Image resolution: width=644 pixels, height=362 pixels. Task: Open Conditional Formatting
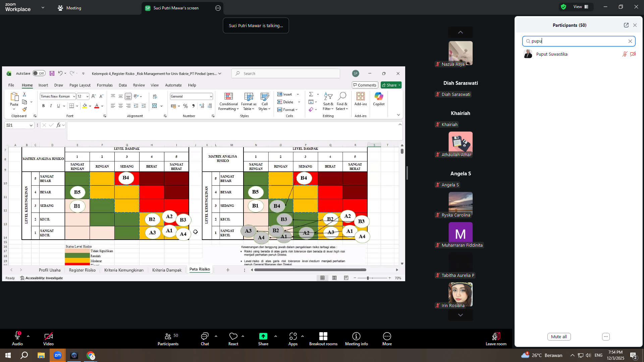228,101
